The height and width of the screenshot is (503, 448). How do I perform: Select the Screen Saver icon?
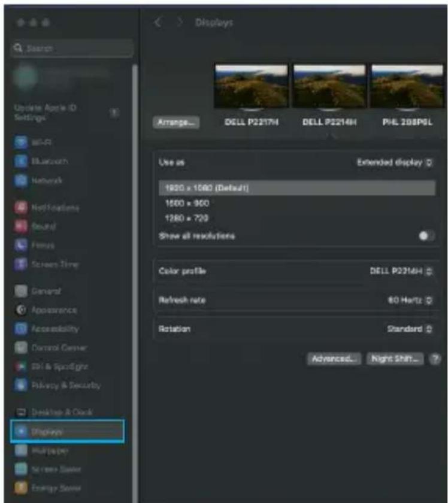pos(21,469)
